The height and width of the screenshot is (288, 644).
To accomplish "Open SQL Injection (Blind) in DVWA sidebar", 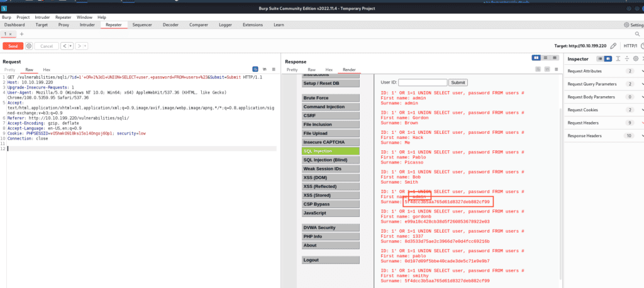I will click(331, 160).
